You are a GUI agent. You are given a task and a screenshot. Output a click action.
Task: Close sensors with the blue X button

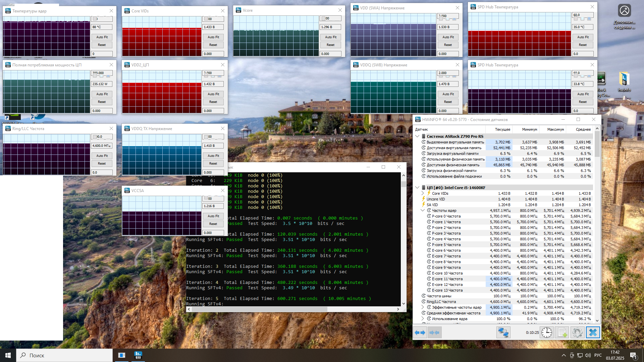[593, 333]
